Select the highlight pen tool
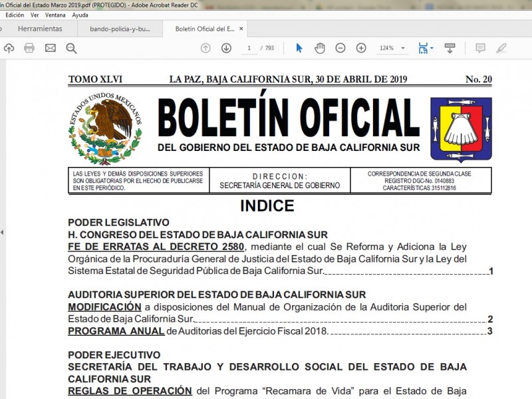Viewport: 532px width, 399px height. click(501, 48)
